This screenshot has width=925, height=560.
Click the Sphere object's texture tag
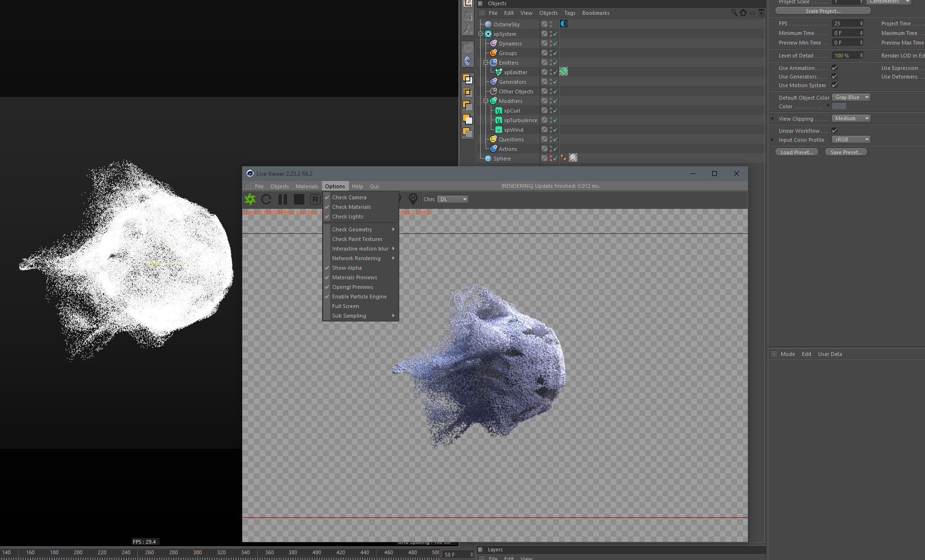(x=573, y=158)
